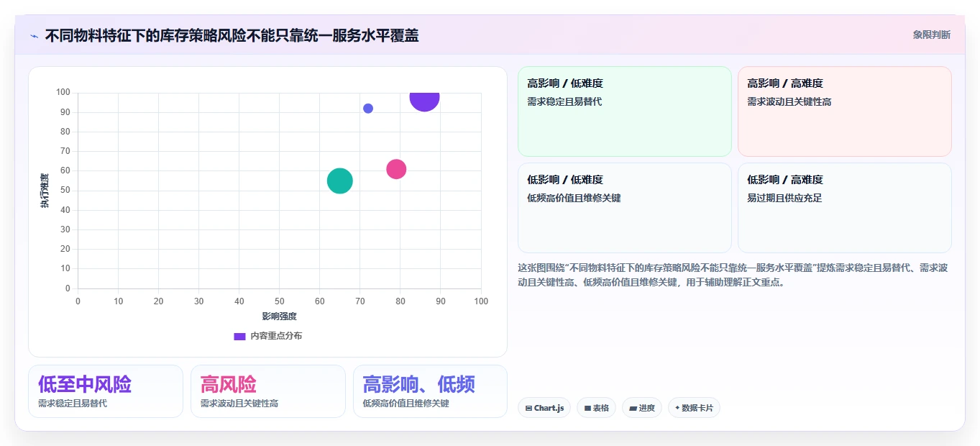Click the lightning bolt icon beside the title
The width and height of the screenshot is (980, 446).
[x=34, y=36]
